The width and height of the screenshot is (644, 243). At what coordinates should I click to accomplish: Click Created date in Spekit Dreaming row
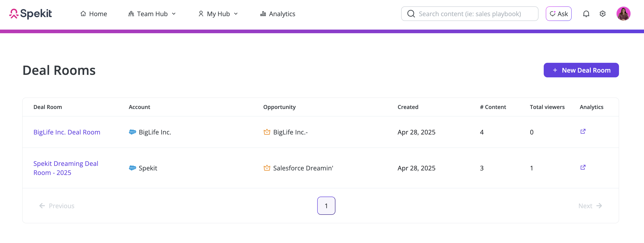(416, 168)
